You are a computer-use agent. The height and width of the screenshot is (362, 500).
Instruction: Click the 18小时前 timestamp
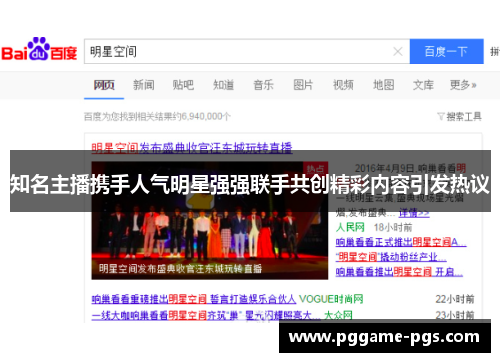[393, 227]
